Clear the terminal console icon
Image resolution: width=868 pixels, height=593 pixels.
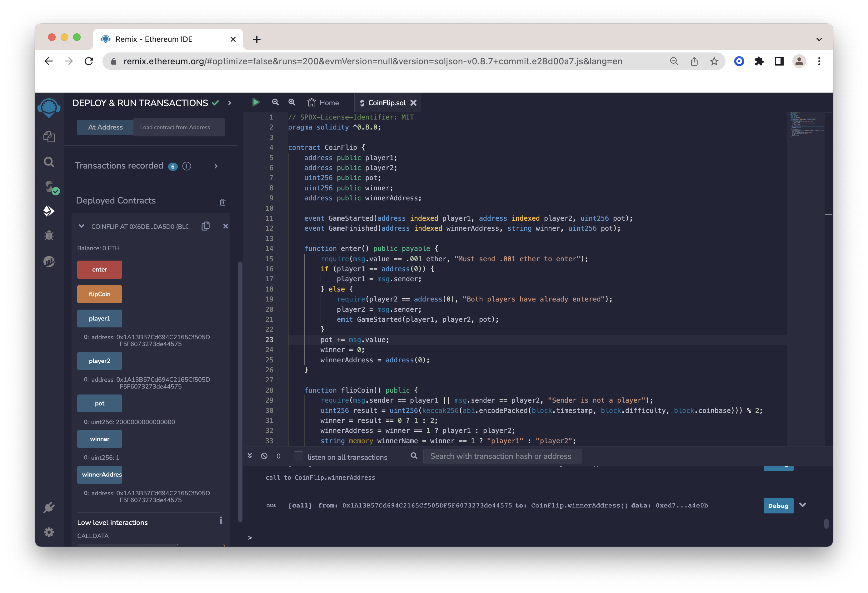coord(264,456)
